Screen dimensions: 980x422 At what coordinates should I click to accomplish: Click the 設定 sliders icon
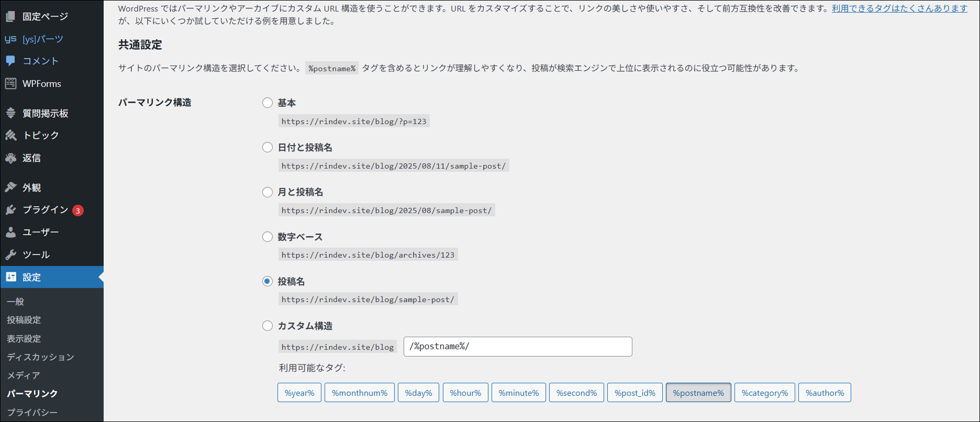[10, 277]
